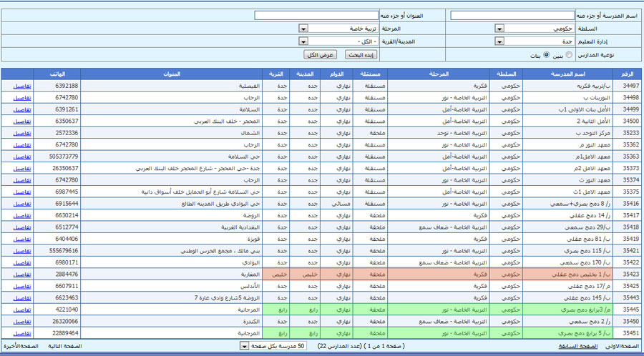This screenshot has width=644, height=356.
Task: Open the schools-per-page dropdown at bottom
Action: (x=273, y=346)
